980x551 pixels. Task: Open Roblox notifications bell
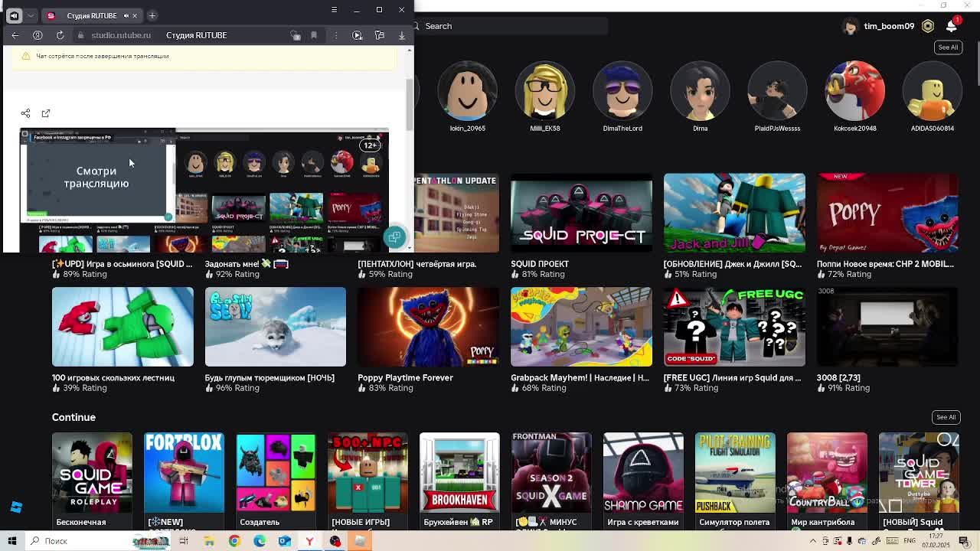tap(952, 26)
